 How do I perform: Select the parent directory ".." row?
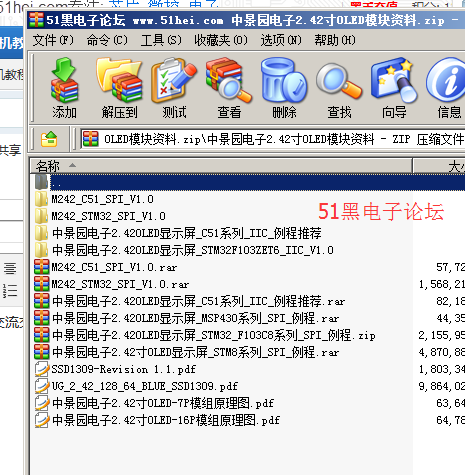pyautogui.click(x=249, y=182)
